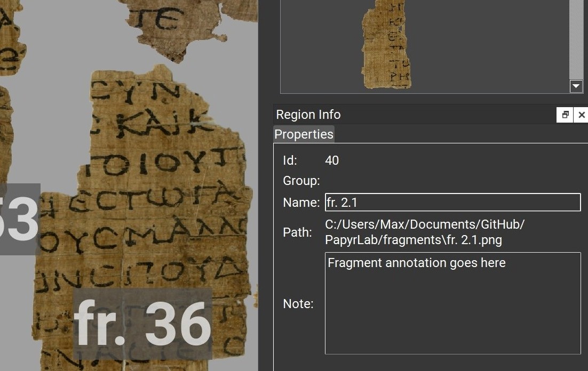588x371 pixels.
Task: Click the empty Group value area
Action: pos(452,181)
